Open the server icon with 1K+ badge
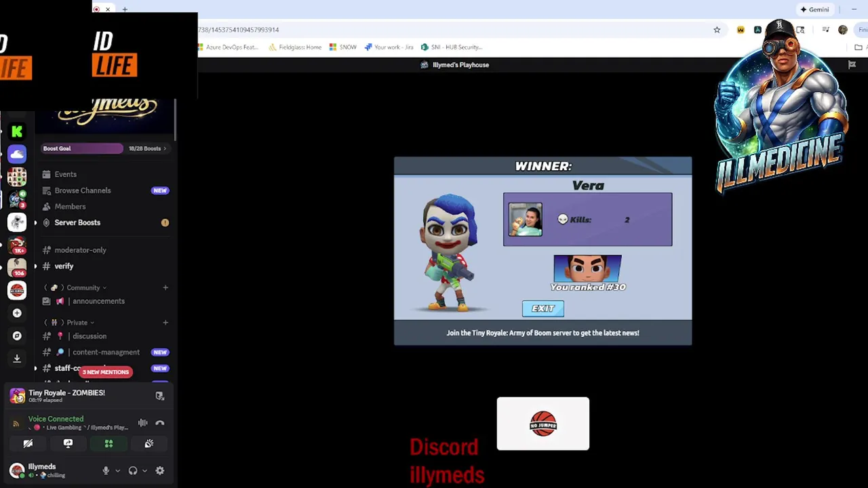 17,245
